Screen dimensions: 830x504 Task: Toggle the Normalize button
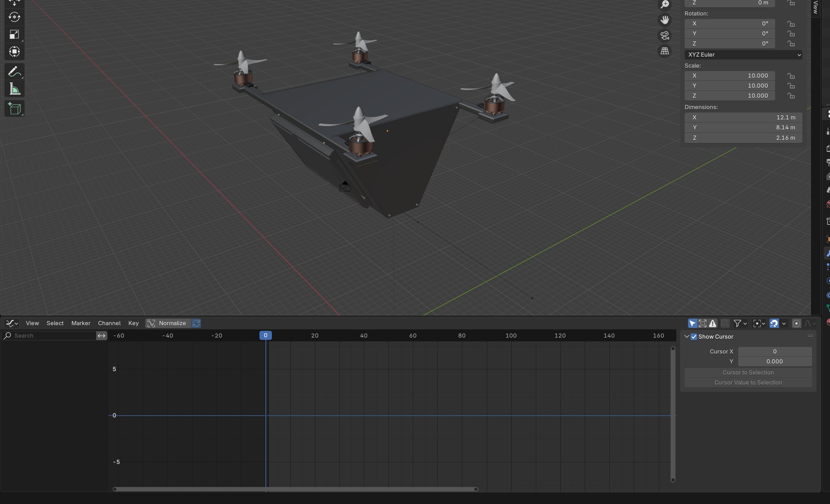[168, 323]
